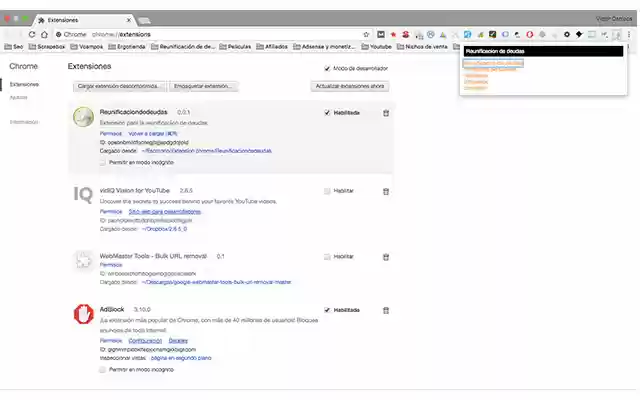This screenshot has width=640, height=400.
Task: Open the Reunificaciondedeudas Cargado desde path
Action: point(207,151)
